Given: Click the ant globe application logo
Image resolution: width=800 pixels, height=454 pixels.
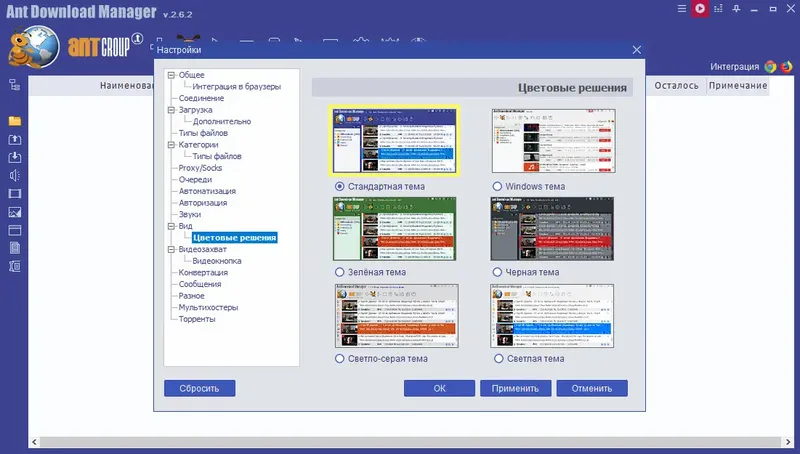Looking at the screenshot, I should 34,47.
